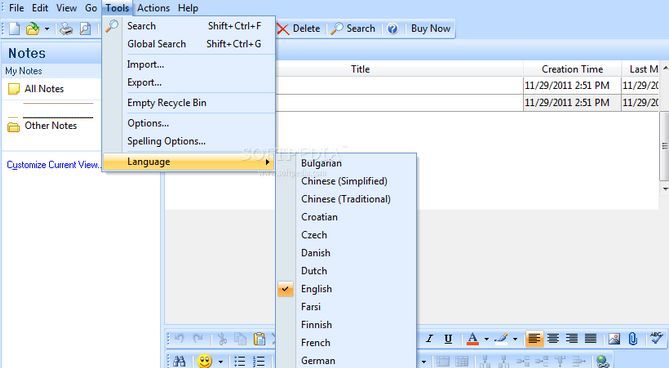Click the Delete toolbar button
669x368 pixels.
coord(298,29)
